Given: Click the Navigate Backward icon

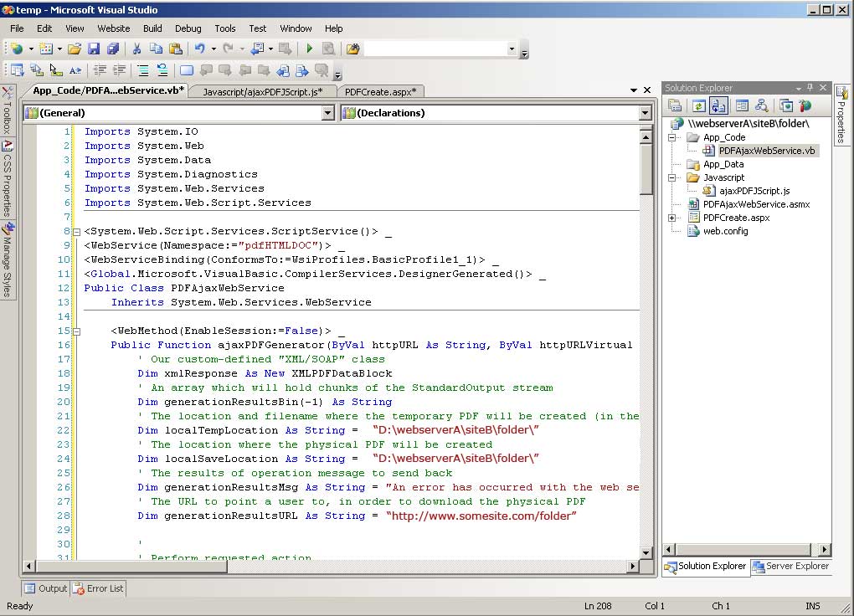Looking at the screenshot, I should (257, 49).
